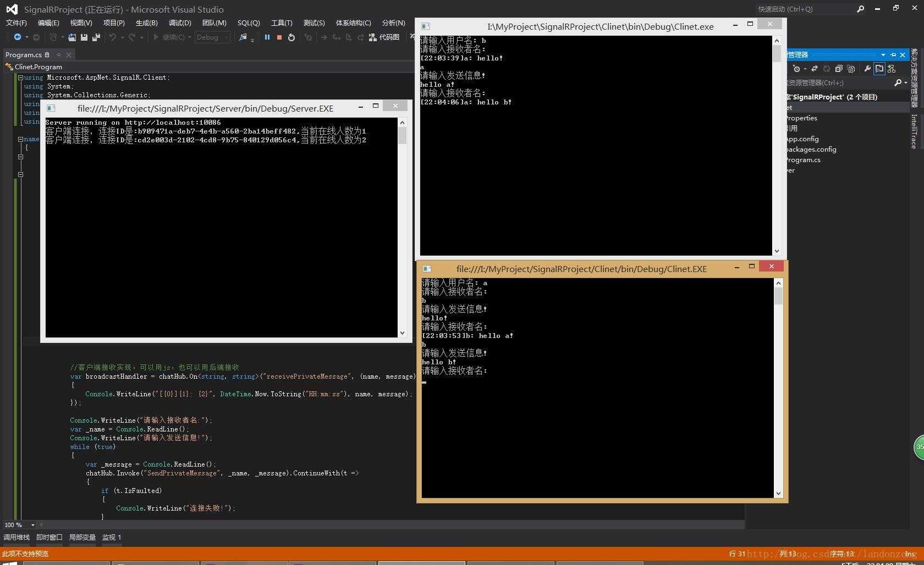The height and width of the screenshot is (565, 924).
Task: Stop debugging with the red square icon
Action: [x=279, y=37]
